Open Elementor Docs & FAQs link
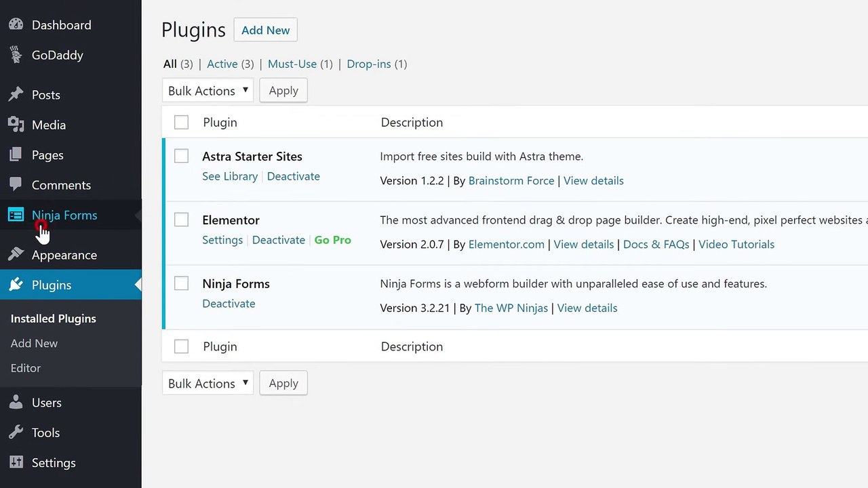This screenshot has height=488, width=868. 656,244
